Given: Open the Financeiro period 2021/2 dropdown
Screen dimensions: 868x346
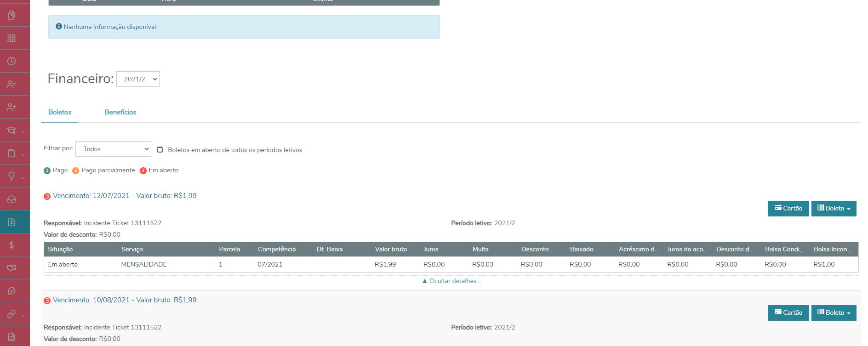Looking at the screenshot, I should (138, 79).
